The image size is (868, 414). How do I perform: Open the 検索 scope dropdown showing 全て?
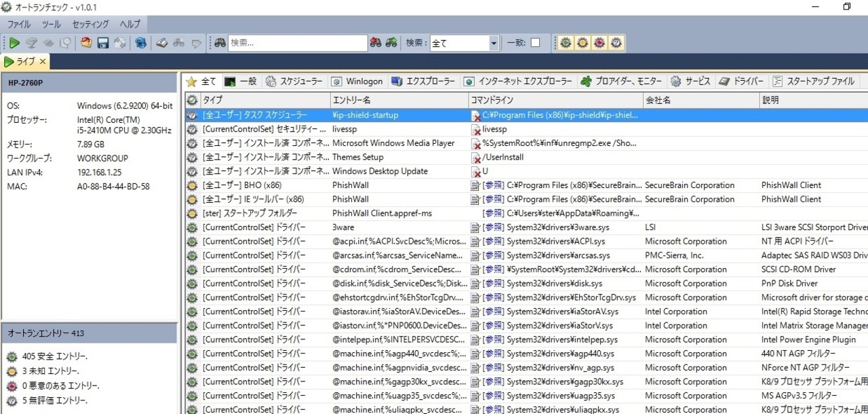click(465, 43)
